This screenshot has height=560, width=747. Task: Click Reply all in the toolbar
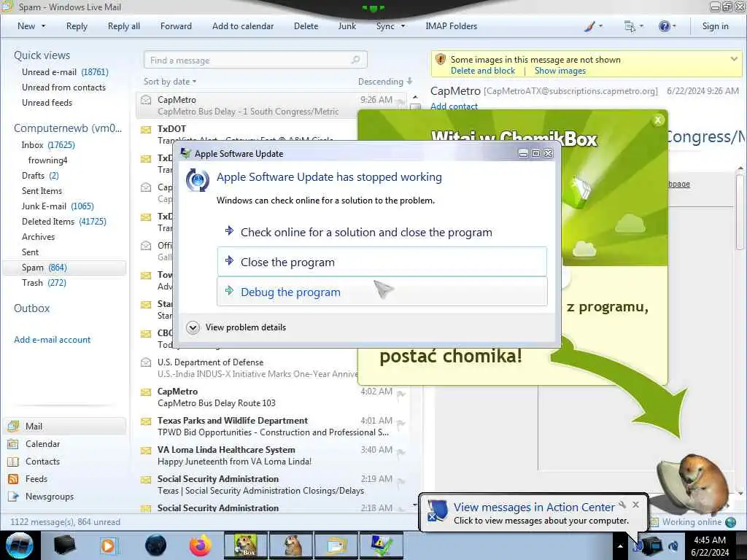click(124, 26)
